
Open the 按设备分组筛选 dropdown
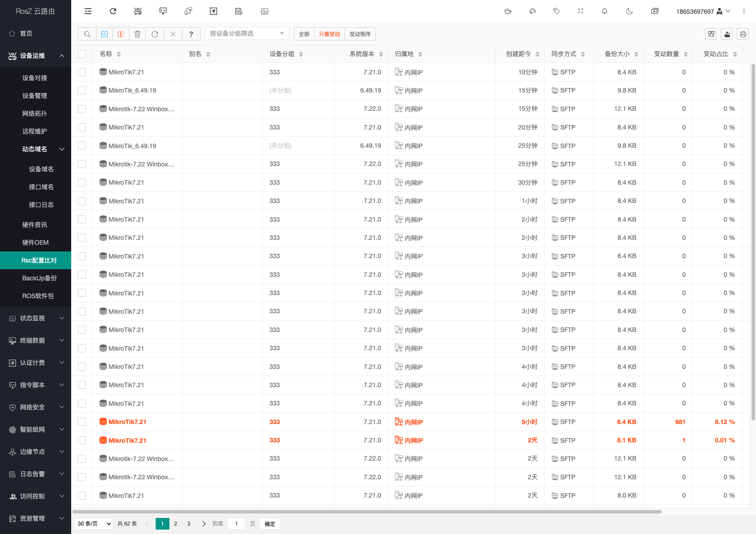tap(247, 33)
